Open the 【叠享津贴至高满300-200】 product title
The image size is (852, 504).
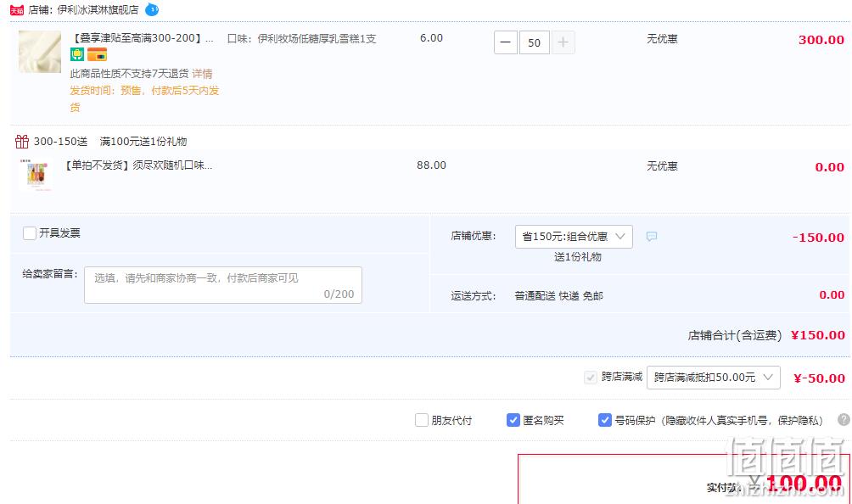tap(143, 38)
